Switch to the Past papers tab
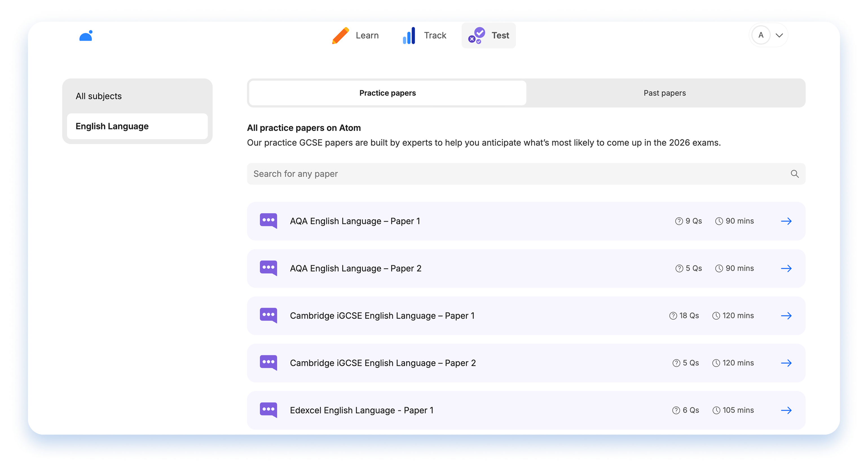 [x=664, y=93]
